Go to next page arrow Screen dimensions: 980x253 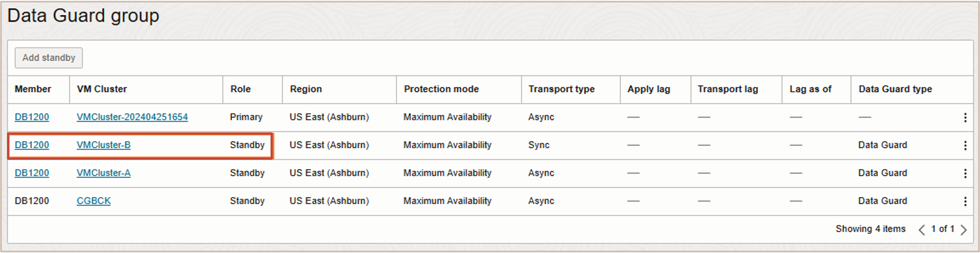point(963,229)
